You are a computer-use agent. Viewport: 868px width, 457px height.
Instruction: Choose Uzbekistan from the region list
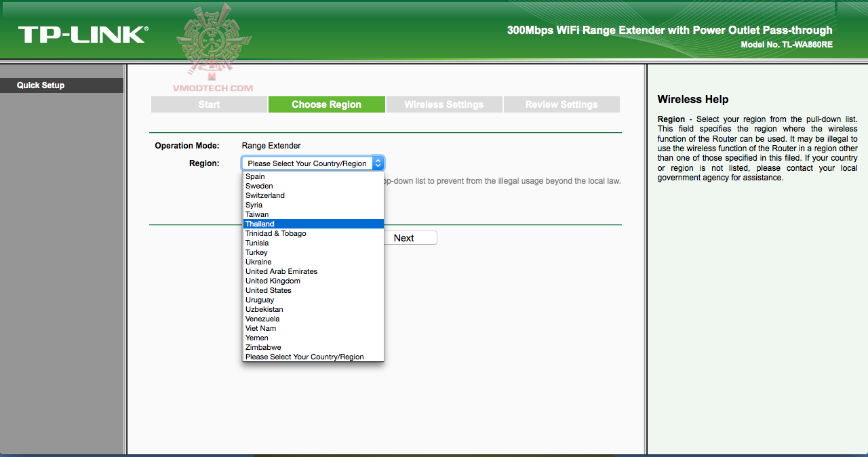(x=313, y=309)
